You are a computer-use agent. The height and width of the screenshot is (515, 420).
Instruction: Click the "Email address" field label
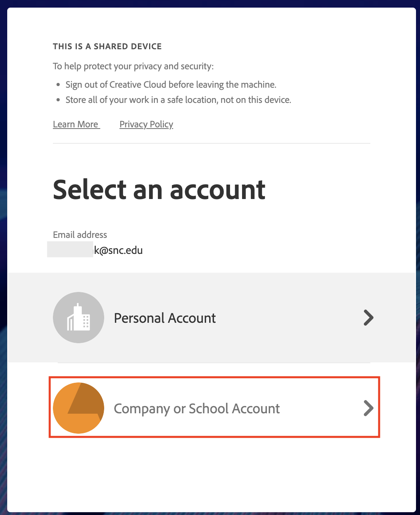80,235
